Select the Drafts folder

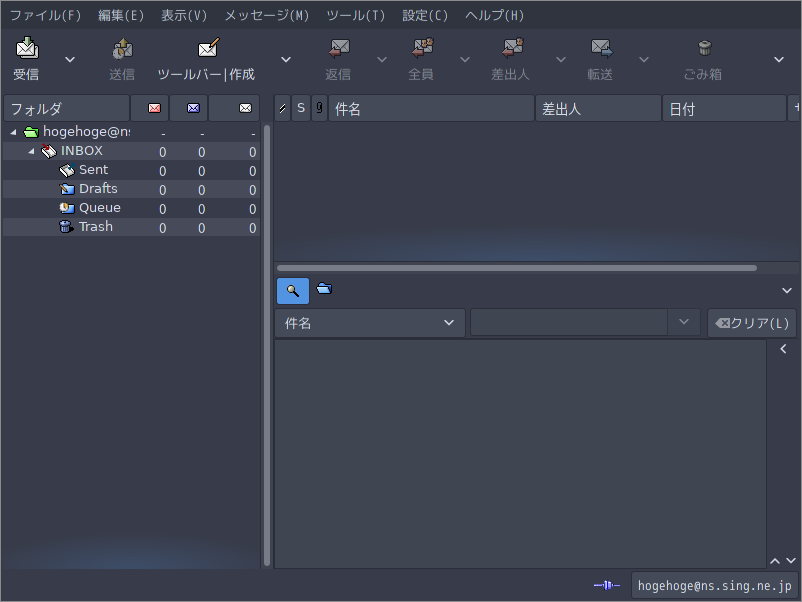click(x=98, y=189)
